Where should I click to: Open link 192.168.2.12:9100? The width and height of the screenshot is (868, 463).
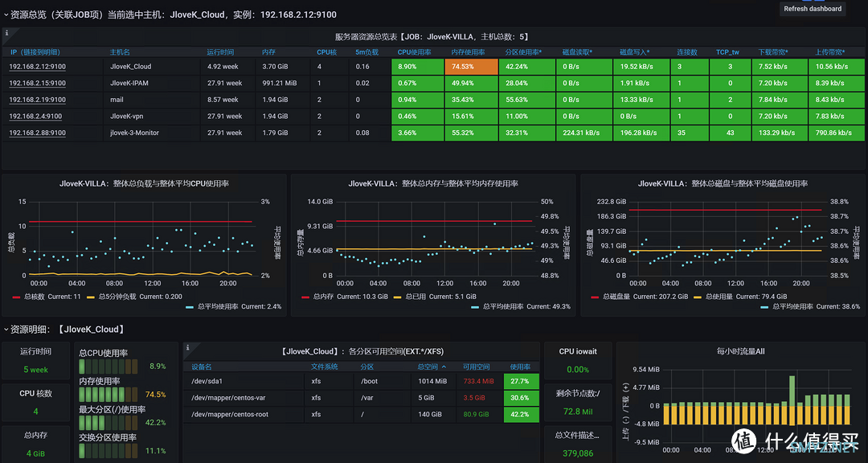pyautogui.click(x=37, y=67)
